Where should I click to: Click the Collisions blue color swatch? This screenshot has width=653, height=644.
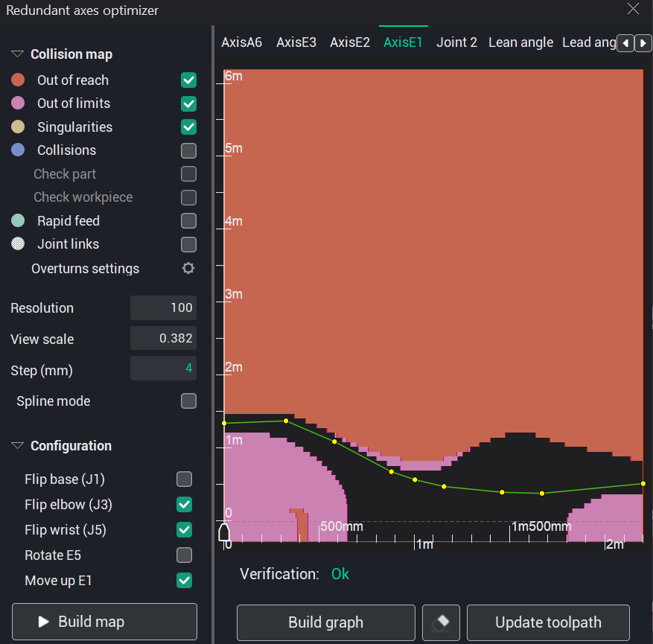[18, 150]
